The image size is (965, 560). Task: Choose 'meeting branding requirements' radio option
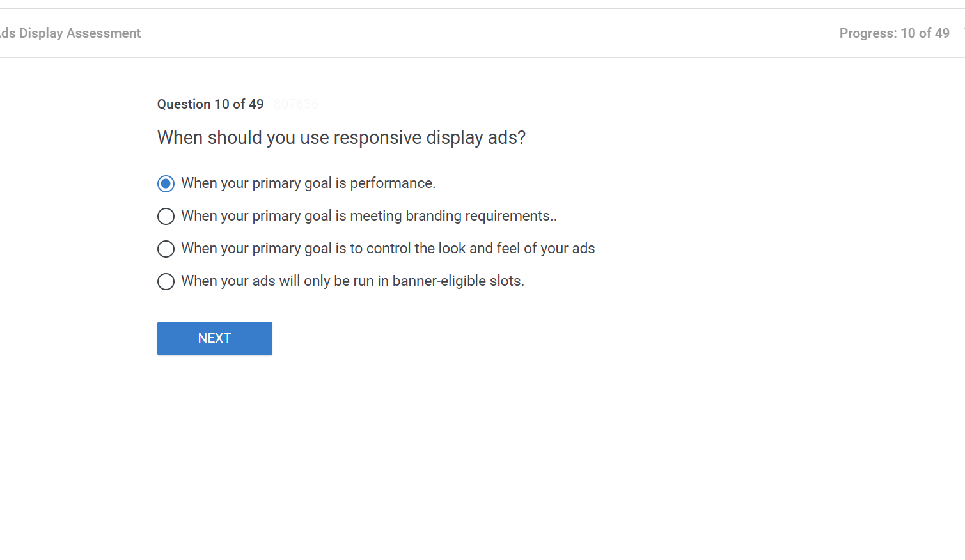(x=166, y=217)
